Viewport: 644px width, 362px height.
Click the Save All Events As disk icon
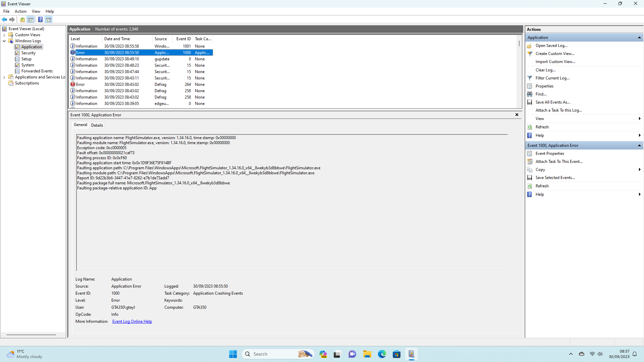point(530,102)
